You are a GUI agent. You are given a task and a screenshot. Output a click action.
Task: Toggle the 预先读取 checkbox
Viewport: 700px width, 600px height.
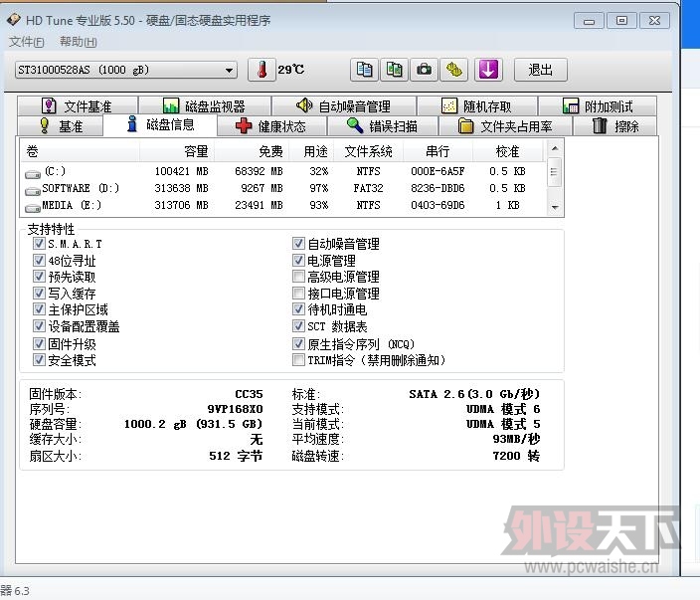39,277
